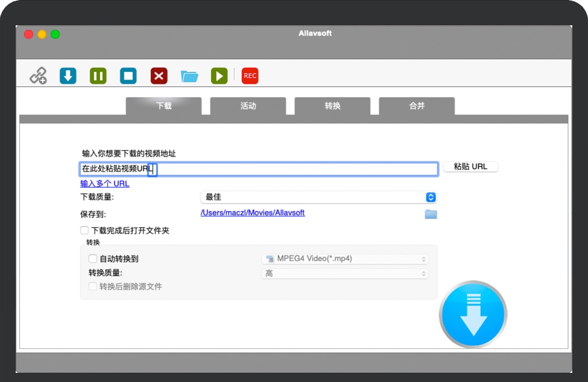Delete the task with the red X icon
The height and width of the screenshot is (382, 588).
[159, 76]
